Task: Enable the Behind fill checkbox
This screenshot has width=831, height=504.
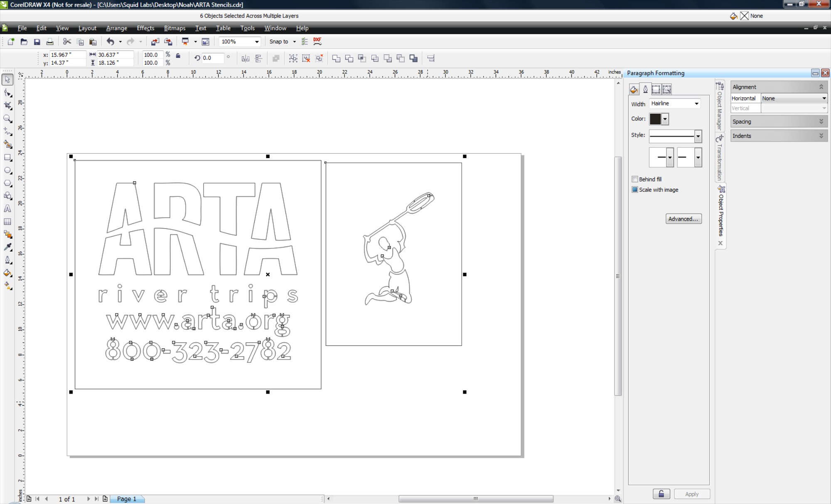Action: pos(634,179)
